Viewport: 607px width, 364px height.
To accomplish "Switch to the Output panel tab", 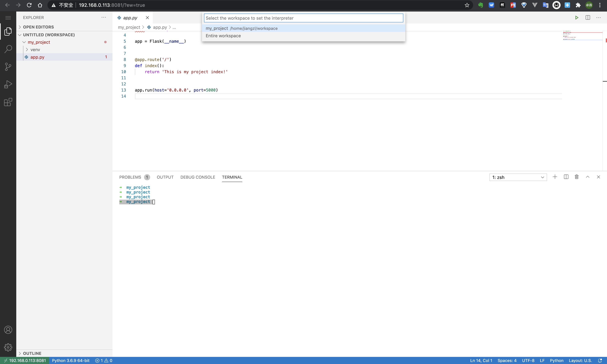I will [x=165, y=177].
